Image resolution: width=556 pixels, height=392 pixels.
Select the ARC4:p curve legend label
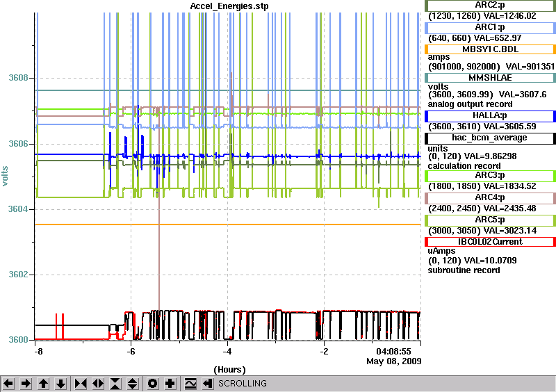490,198
